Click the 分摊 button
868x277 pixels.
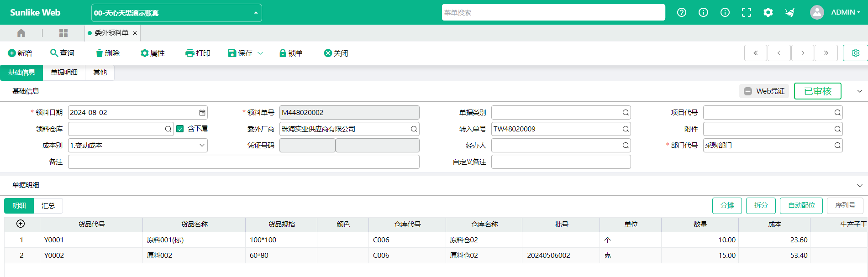[727, 206]
